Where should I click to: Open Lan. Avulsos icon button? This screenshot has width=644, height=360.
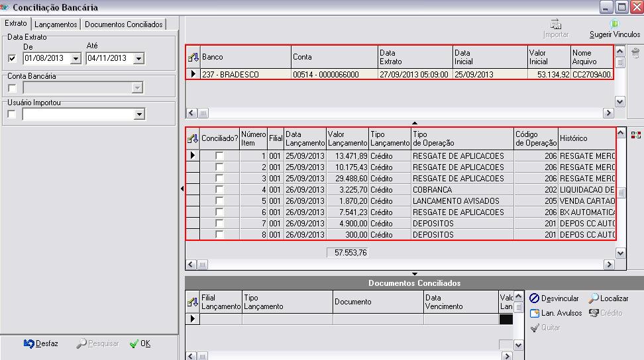[534, 313]
